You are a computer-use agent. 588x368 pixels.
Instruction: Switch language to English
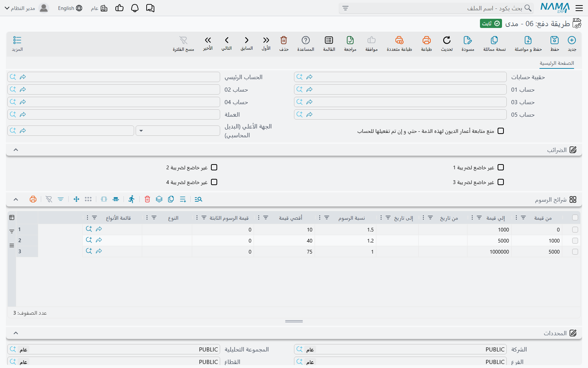click(70, 8)
